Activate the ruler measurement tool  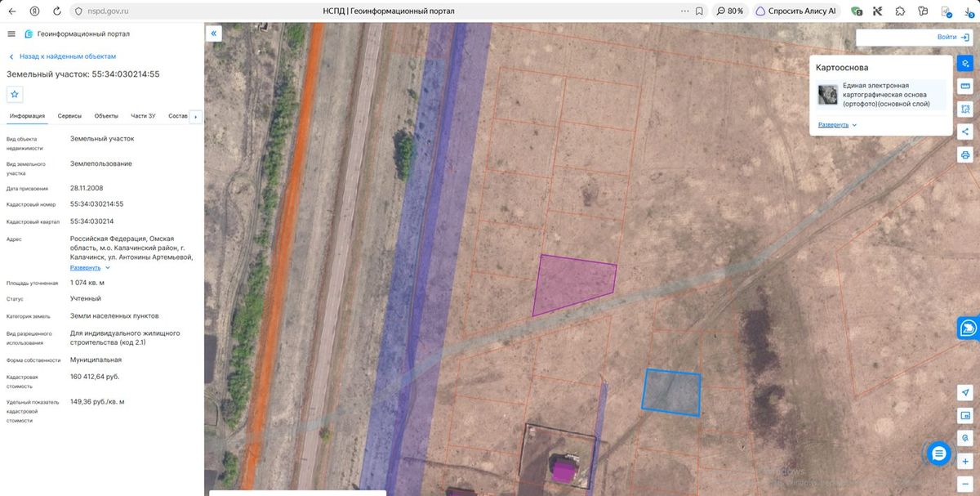pyautogui.click(x=965, y=86)
